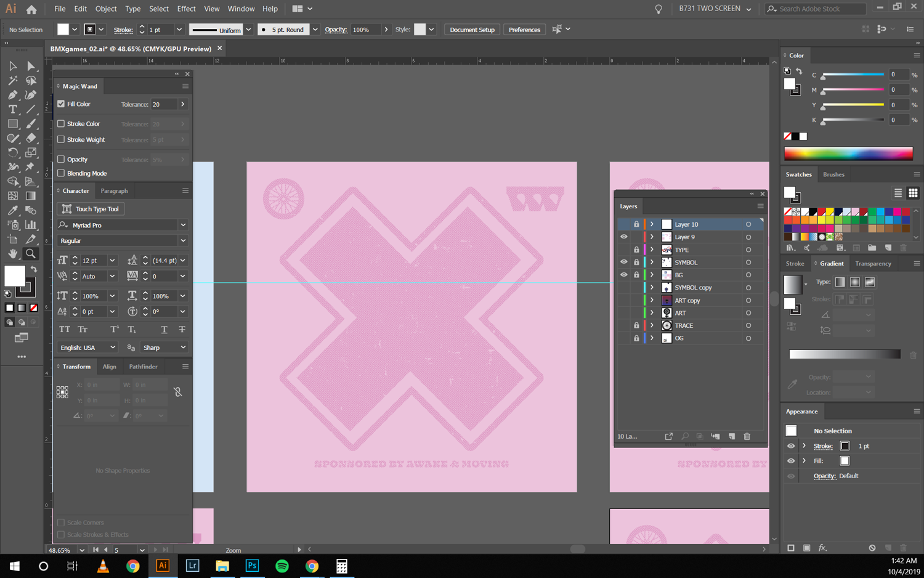Click the CMYK color spectrum bar
The image size is (924, 578).
click(x=848, y=153)
